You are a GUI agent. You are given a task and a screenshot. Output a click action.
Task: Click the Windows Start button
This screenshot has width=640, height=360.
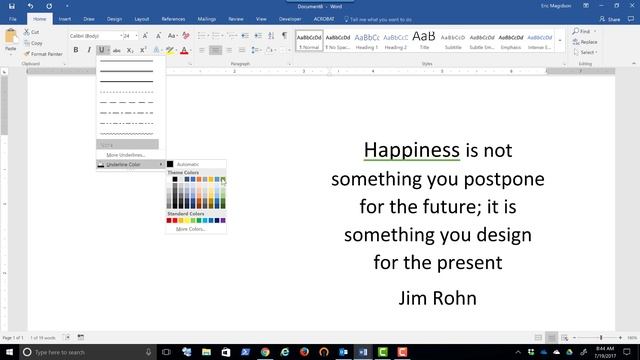[9, 352]
